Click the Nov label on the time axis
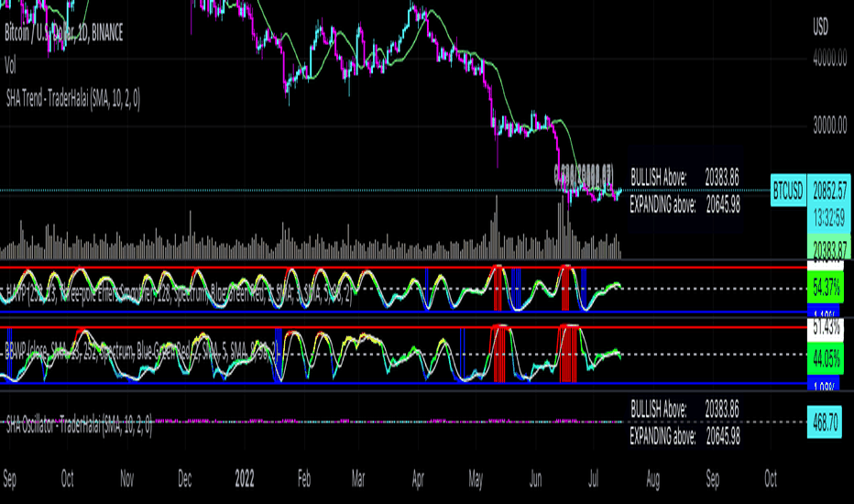This screenshot has width=854, height=504. pyautogui.click(x=126, y=479)
